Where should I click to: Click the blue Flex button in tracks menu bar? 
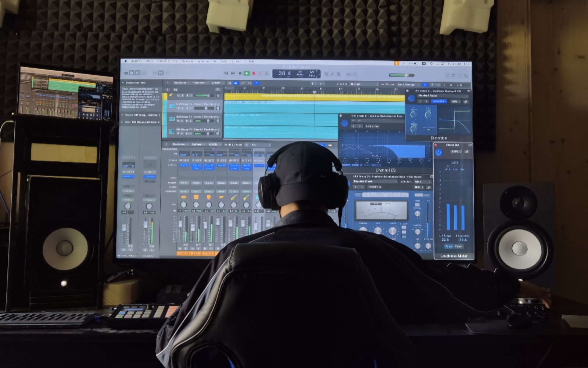256,83
